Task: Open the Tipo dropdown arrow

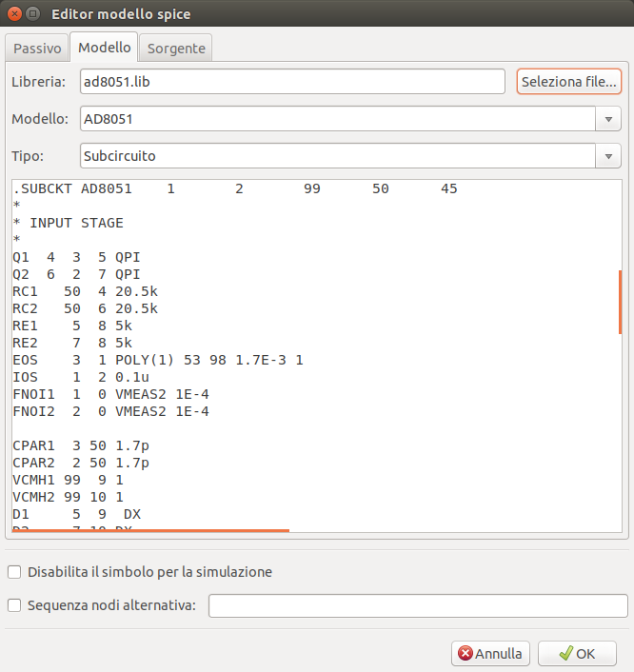Action: [x=608, y=156]
